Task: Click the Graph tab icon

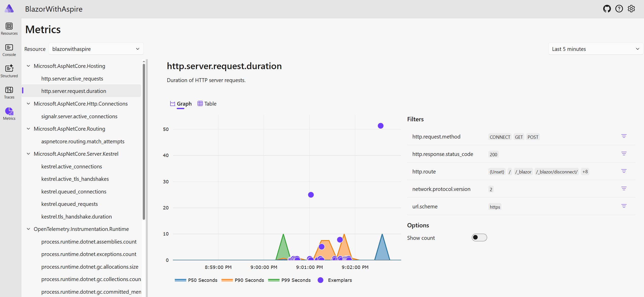Action: [172, 104]
